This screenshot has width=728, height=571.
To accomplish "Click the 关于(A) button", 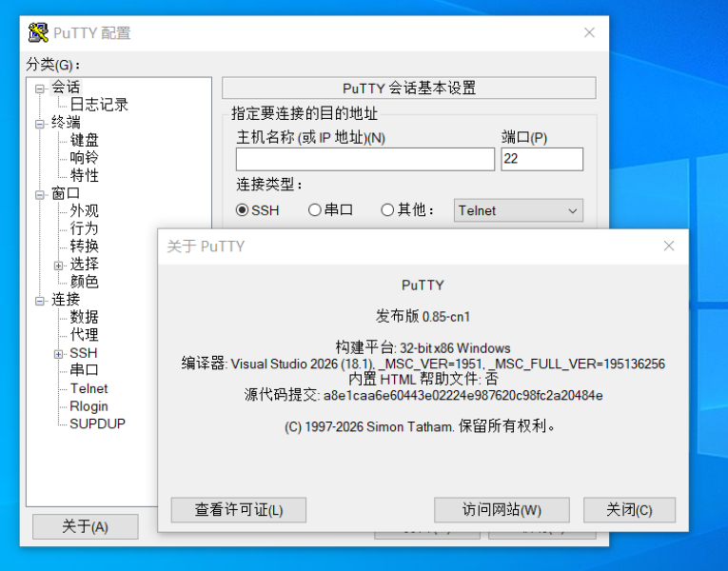I will [86, 527].
